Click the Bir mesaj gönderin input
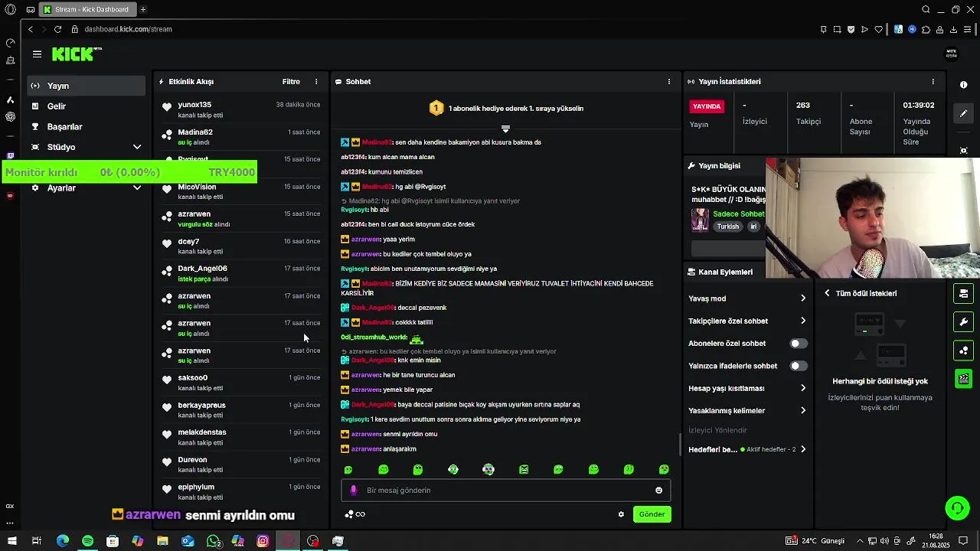 505,491
